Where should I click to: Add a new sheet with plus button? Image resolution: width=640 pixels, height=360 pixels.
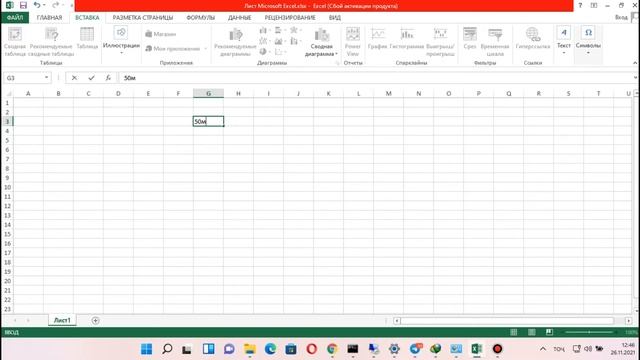96,321
